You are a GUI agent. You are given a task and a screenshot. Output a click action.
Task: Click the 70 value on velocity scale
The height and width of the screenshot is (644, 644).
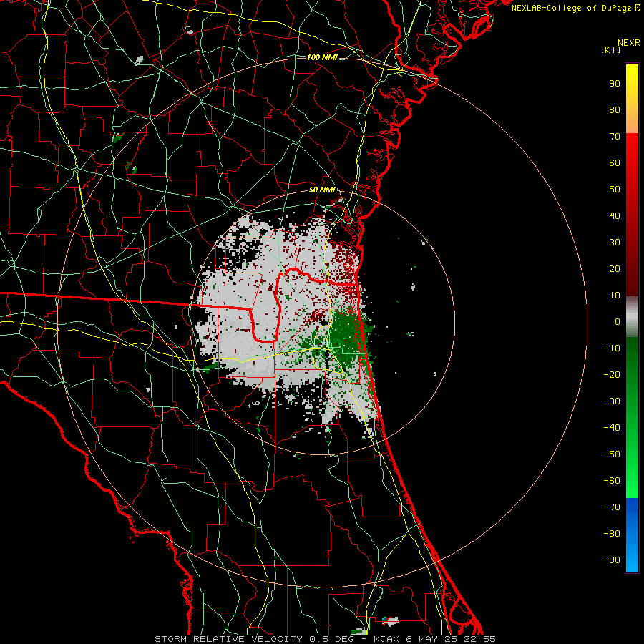(x=615, y=137)
